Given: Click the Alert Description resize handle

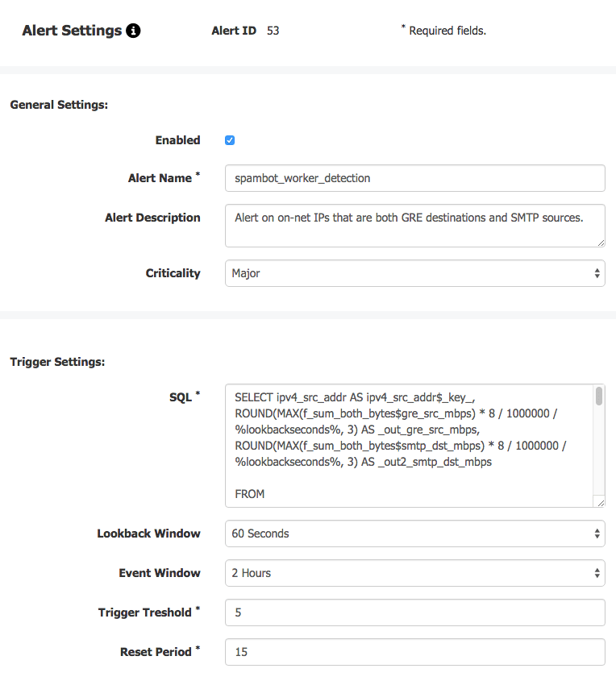Looking at the screenshot, I should click(601, 243).
